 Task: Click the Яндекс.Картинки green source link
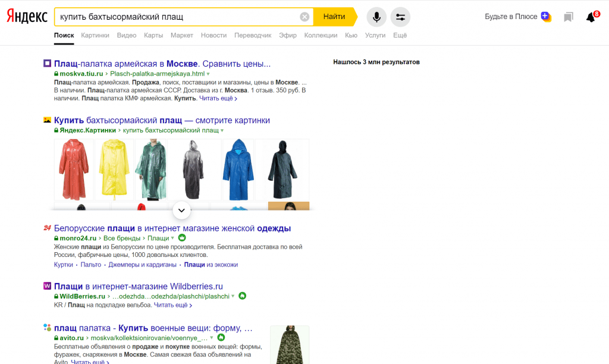(88, 130)
